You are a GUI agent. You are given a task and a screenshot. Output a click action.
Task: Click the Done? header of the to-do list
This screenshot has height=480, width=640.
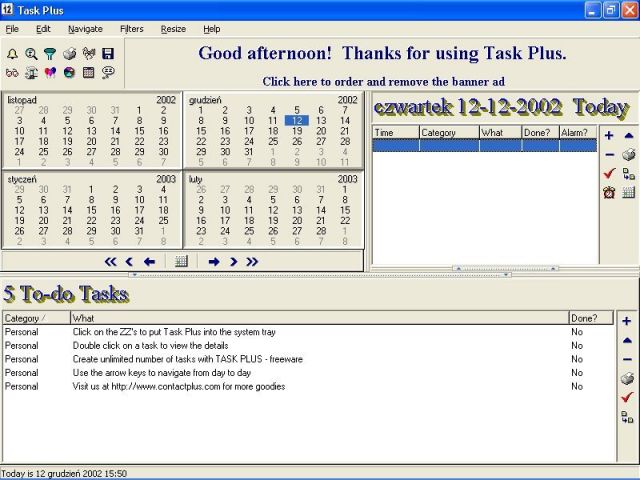coord(591,318)
